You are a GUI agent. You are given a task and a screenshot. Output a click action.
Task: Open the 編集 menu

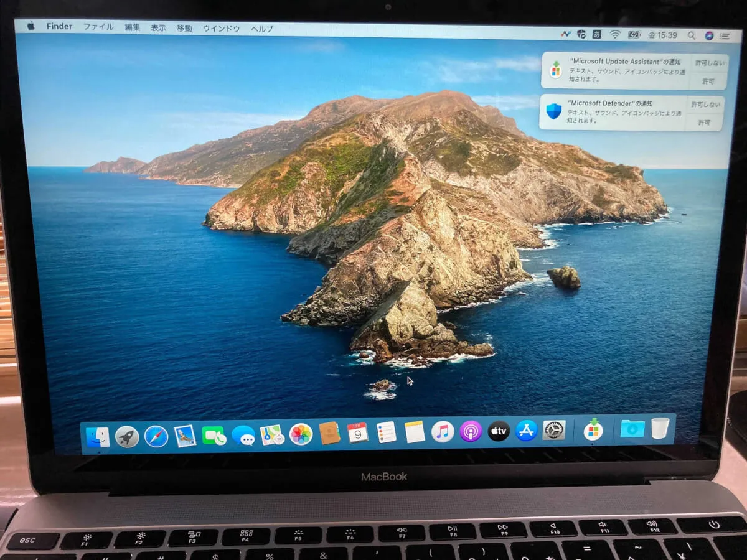pyautogui.click(x=133, y=27)
